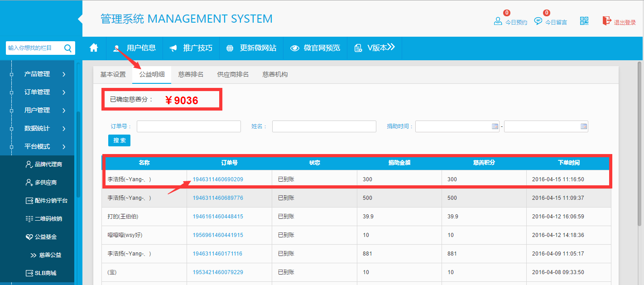644x285 pixels.
Task: Expand the 产品管理 sidebar menu
Action: tap(44, 74)
